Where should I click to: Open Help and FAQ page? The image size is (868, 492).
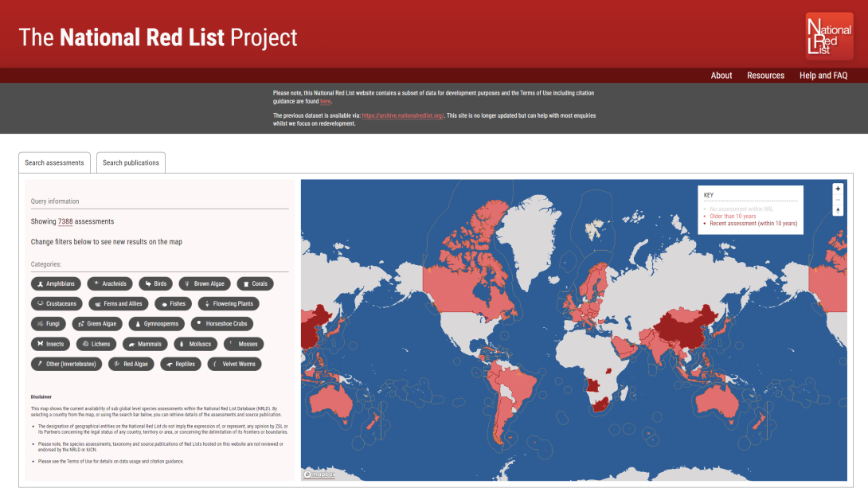tap(823, 76)
